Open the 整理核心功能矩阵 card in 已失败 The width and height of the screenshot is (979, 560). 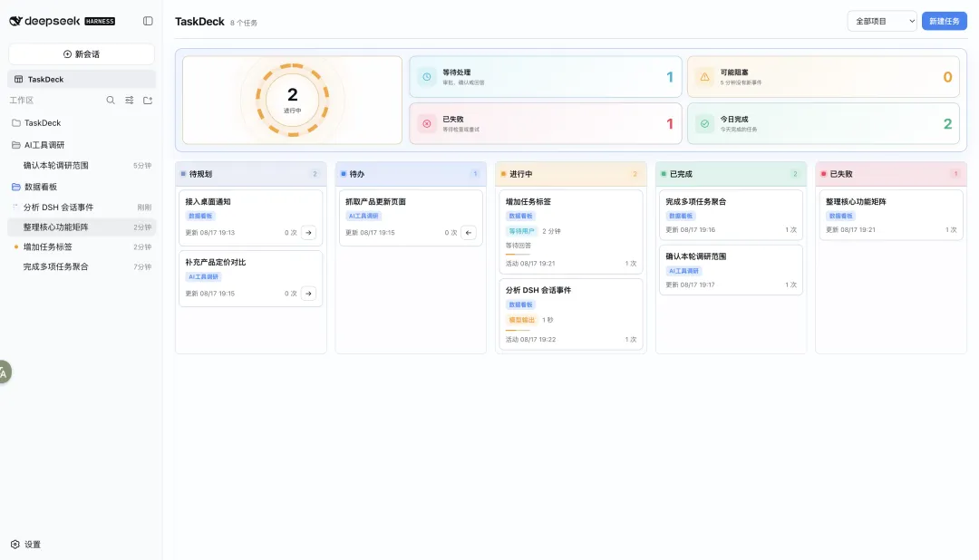pos(891,215)
